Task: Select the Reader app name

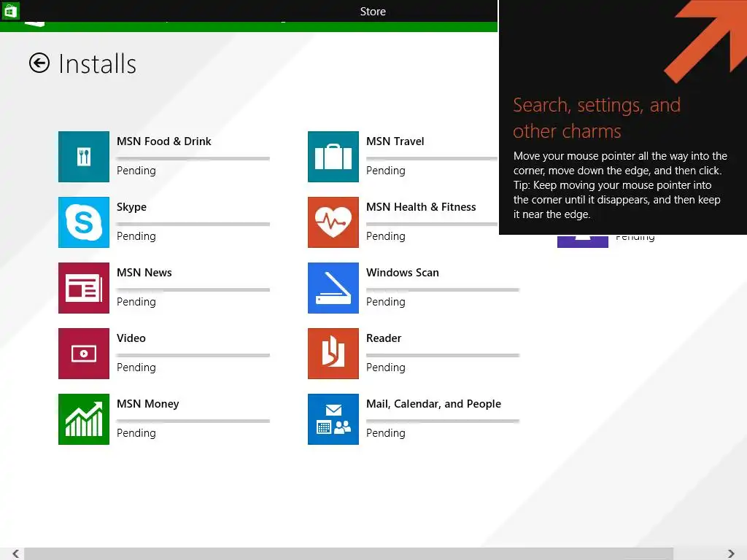Action: 384,338
